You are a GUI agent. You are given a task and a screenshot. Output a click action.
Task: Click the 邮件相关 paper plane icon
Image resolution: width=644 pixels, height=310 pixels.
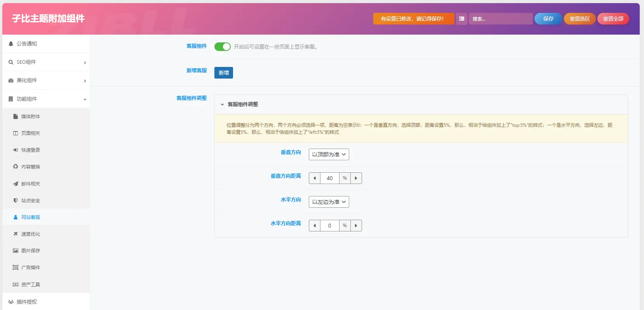click(16, 184)
